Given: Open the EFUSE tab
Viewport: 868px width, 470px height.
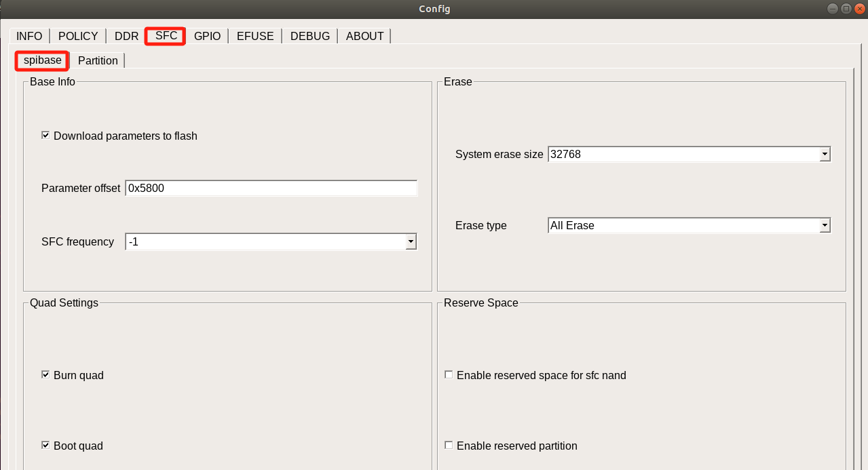Looking at the screenshot, I should tap(255, 36).
